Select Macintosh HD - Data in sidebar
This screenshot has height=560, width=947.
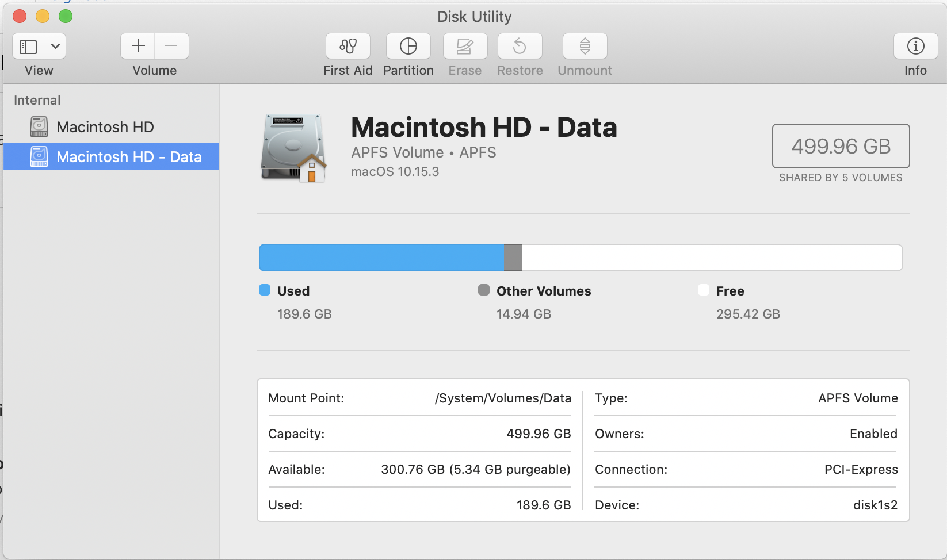coord(111,156)
